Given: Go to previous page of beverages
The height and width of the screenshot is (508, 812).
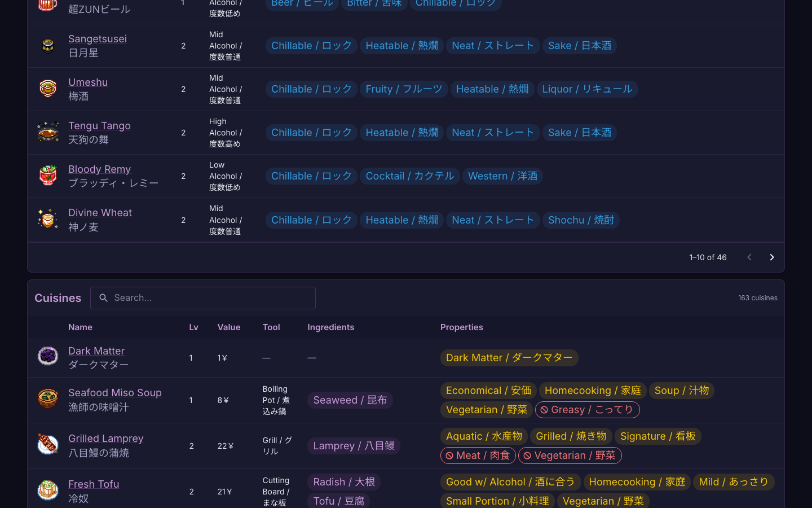Looking at the screenshot, I should click(x=749, y=257).
